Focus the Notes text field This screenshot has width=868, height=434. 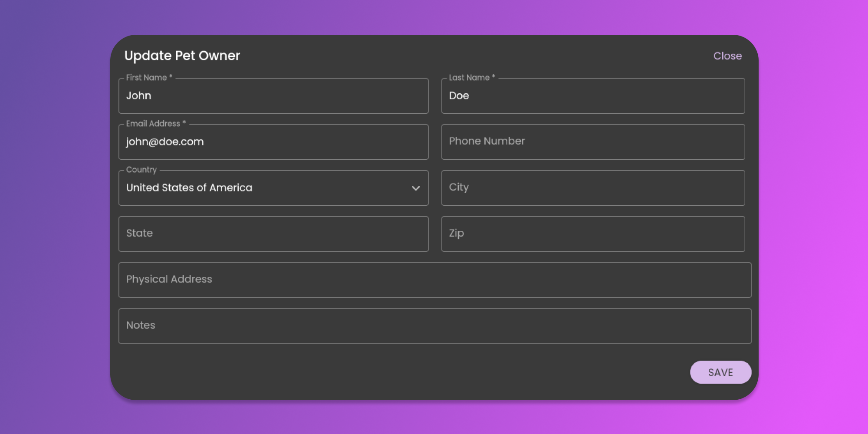(x=434, y=326)
